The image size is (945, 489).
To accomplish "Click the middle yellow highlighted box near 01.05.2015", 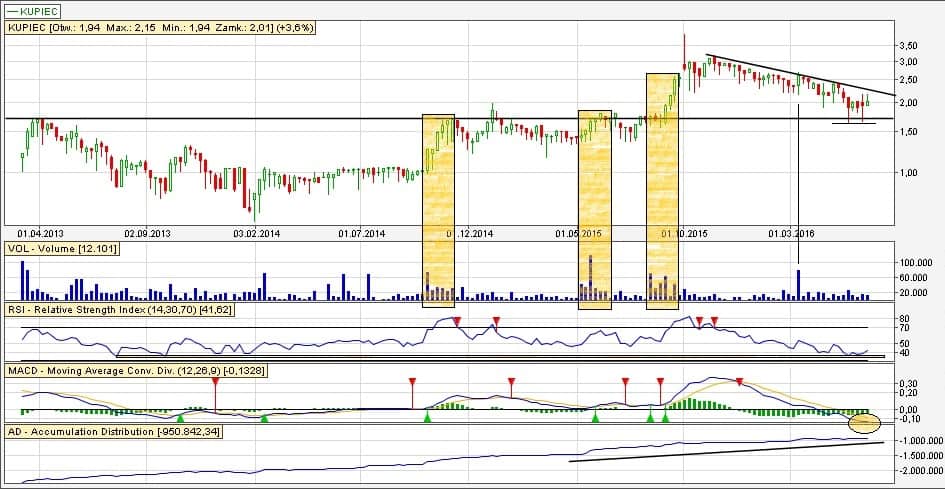I will pos(594,208).
